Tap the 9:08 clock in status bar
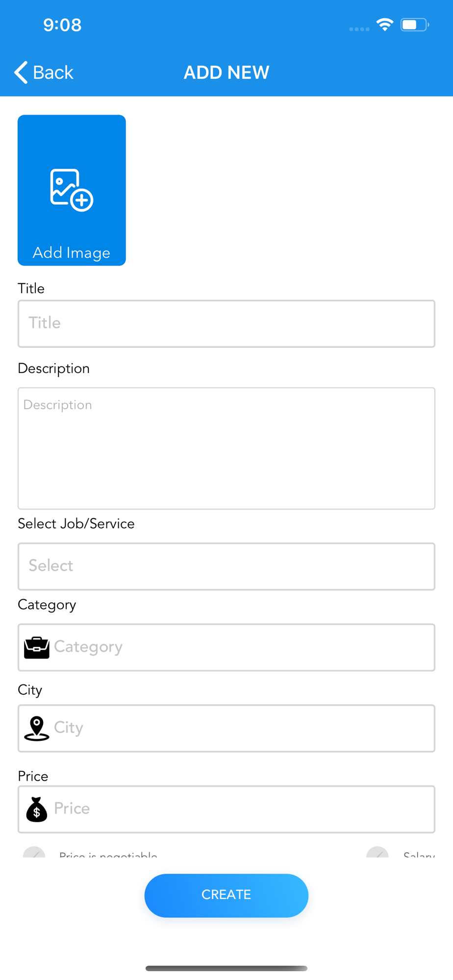This screenshot has height=980, width=453. click(62, 25)
